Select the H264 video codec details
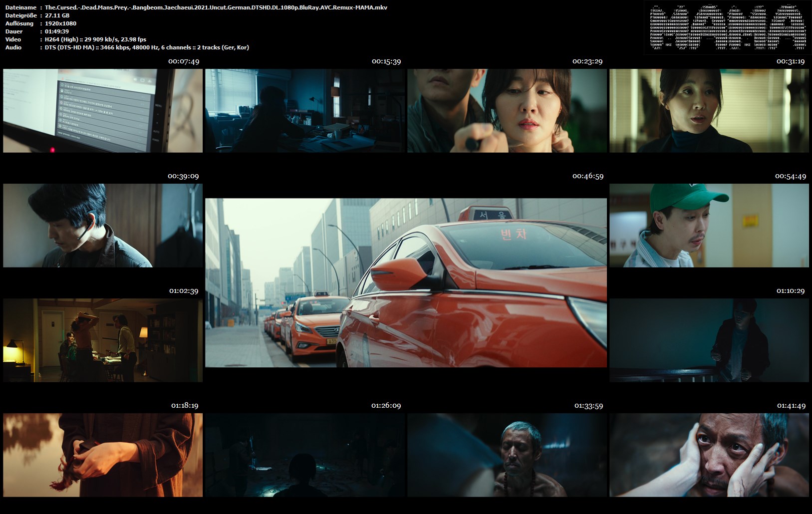 [x=95, y=39]
